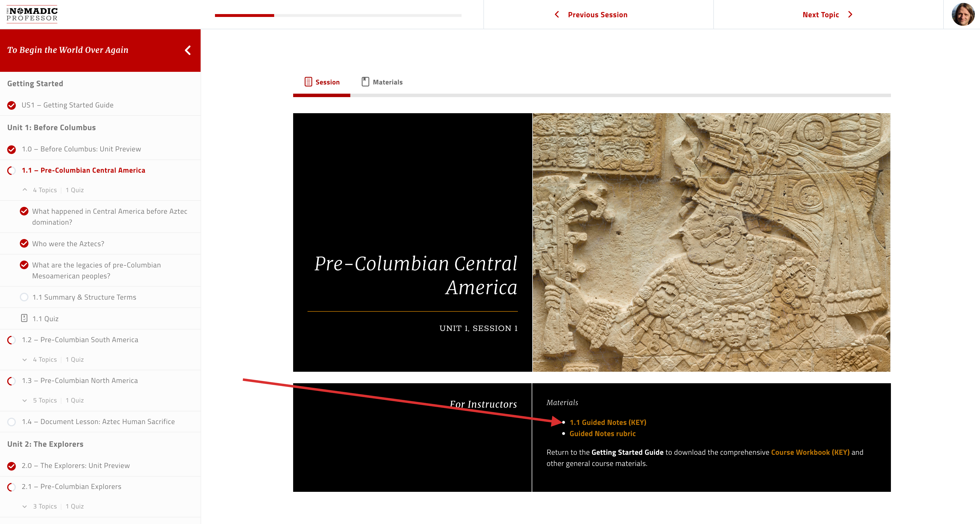Screen dimensions: 980x524
Task: Click checkmark beside legacies of pre-Columbian Mesoamerican peoples
Action: coord(24,265)
